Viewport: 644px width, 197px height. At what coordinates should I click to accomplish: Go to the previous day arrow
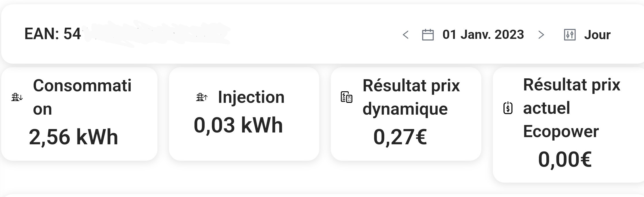[x=405, y=35]
